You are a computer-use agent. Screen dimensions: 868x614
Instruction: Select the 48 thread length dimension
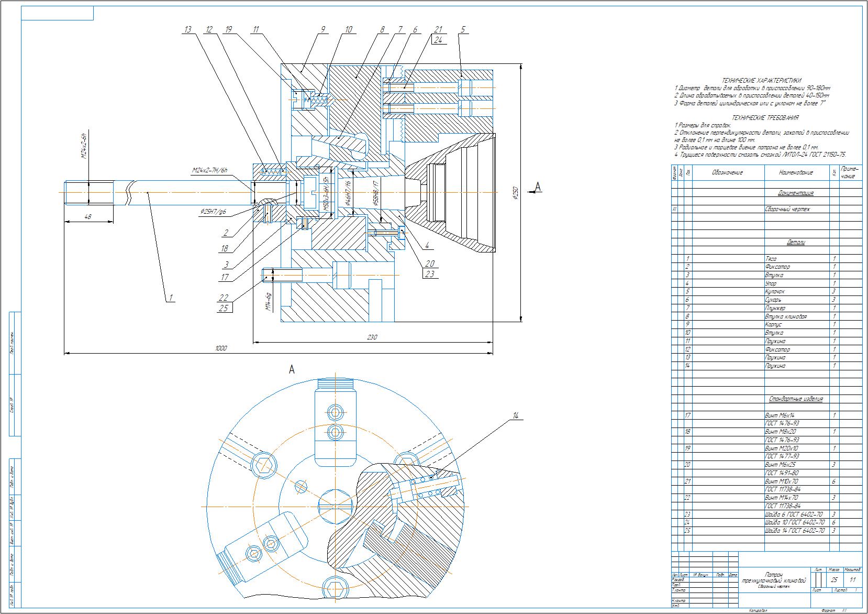tap(88, 216)
